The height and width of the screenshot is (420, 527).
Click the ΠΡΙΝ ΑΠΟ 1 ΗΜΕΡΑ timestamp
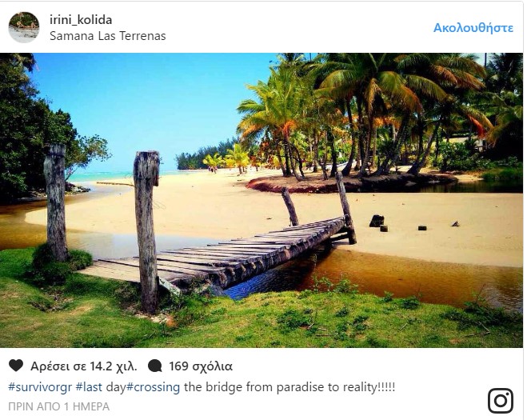pos(59,406)
